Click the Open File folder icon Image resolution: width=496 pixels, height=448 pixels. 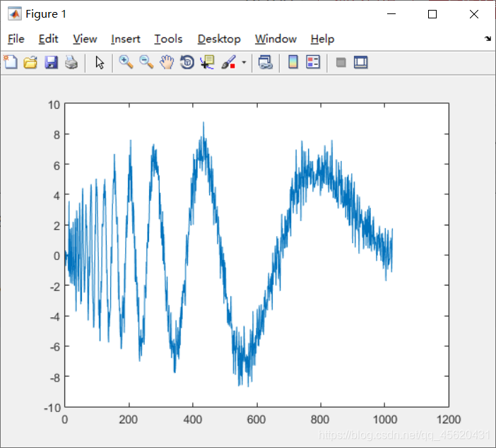click(x=30, y=62)
